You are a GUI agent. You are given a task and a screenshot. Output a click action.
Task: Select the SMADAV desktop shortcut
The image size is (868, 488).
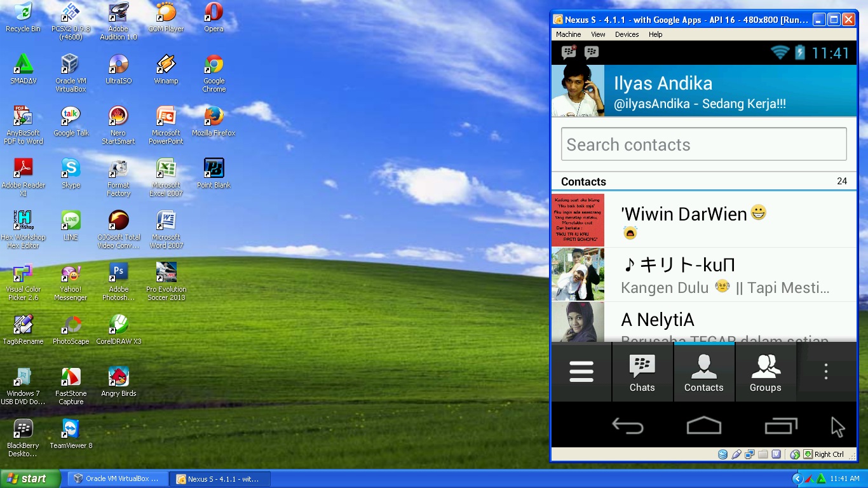click(x=24, y=69)
